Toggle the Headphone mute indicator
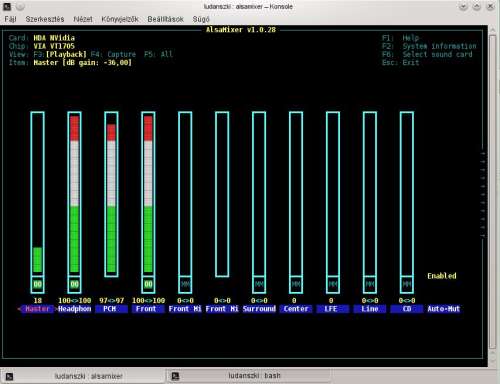Screen dimensions: 500x384 click(x=74, y=284)
